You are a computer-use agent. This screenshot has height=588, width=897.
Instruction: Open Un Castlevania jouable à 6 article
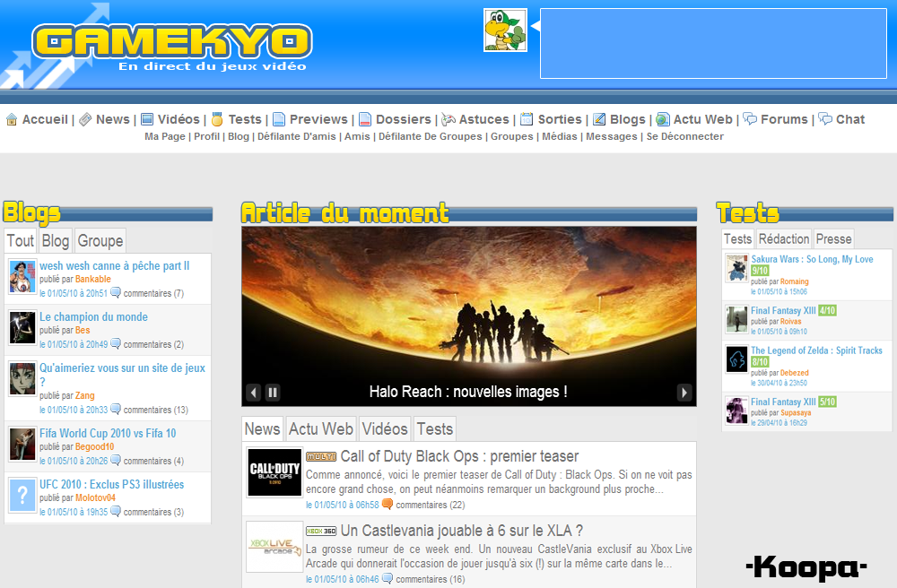(462, 531)
